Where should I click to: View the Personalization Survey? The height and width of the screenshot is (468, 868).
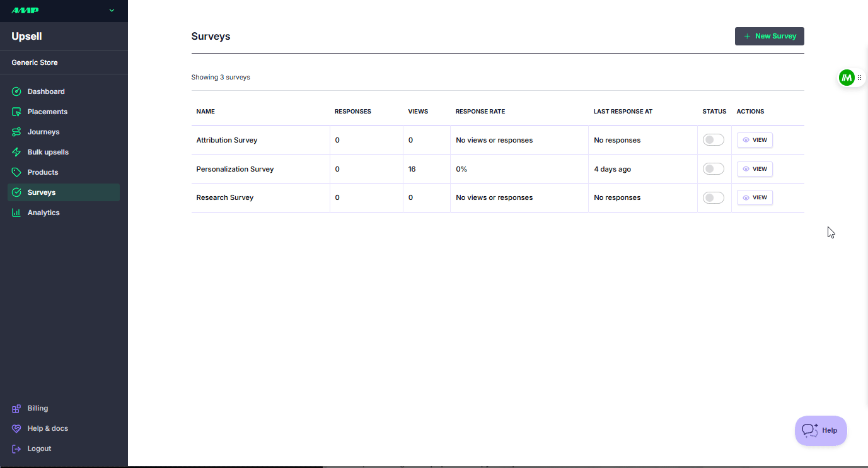(x=755, y=169)
